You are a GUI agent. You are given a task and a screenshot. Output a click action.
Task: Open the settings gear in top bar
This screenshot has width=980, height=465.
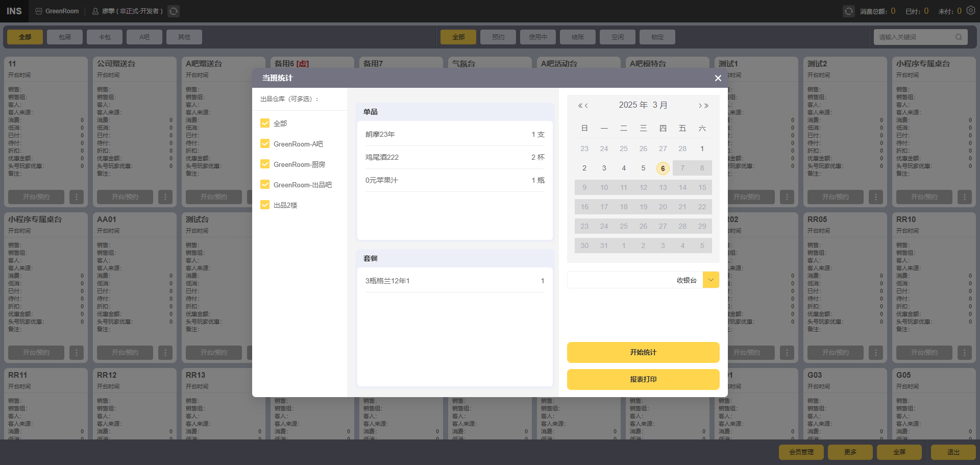971,11
